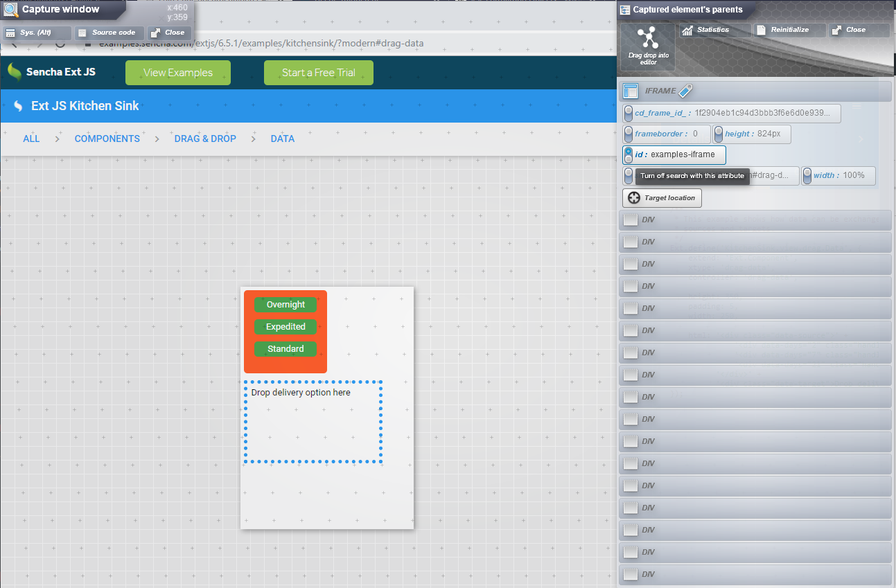Select the DATA breadcrumb item
The image size is (896, 588).
tap(282, 139)
